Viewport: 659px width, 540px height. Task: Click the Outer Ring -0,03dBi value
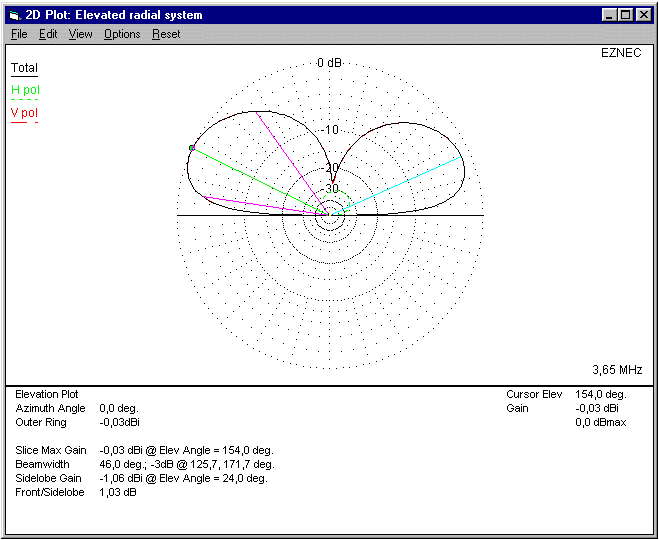(119, 422)
